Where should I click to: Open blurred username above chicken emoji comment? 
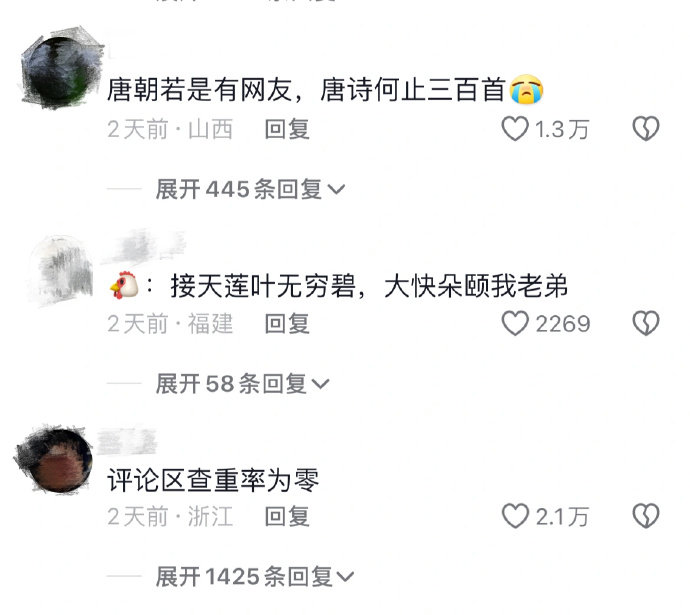[x=143, y=246]
